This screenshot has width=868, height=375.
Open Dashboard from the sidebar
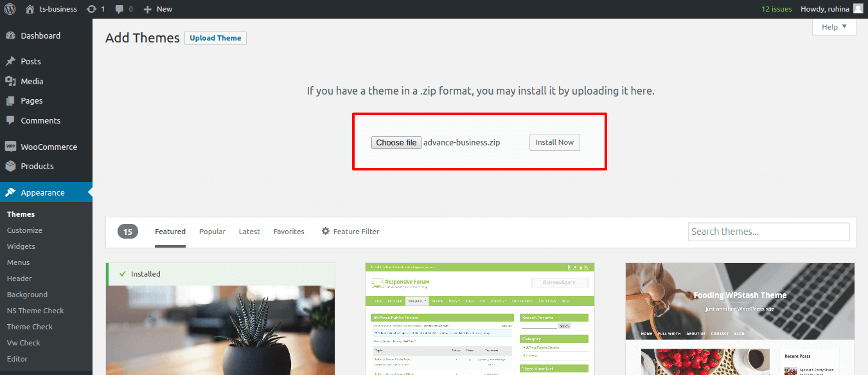click(40, 36)
